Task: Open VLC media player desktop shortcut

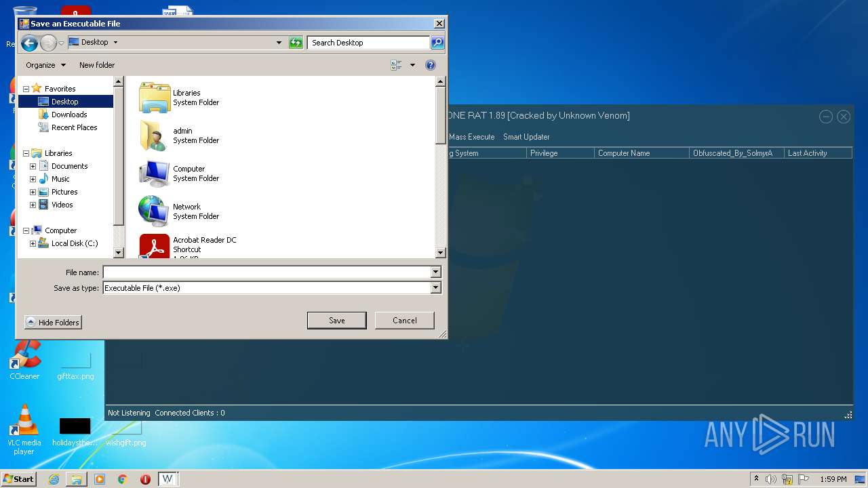Action: click(x=24, y=428)
